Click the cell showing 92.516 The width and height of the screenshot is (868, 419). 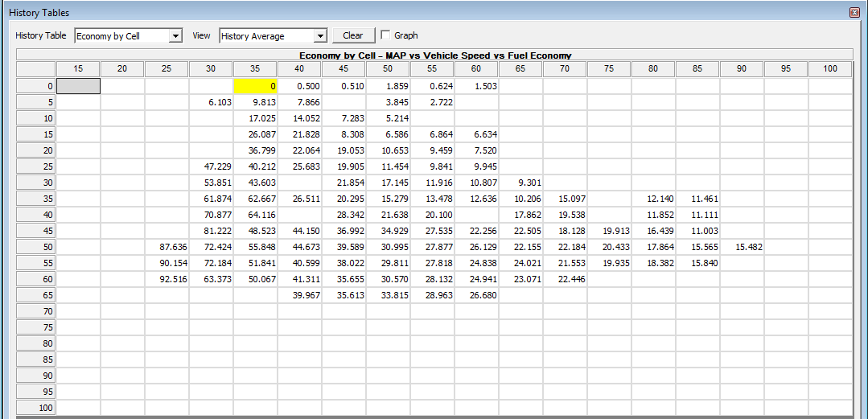pyautogui.click(x=167, y=279)
